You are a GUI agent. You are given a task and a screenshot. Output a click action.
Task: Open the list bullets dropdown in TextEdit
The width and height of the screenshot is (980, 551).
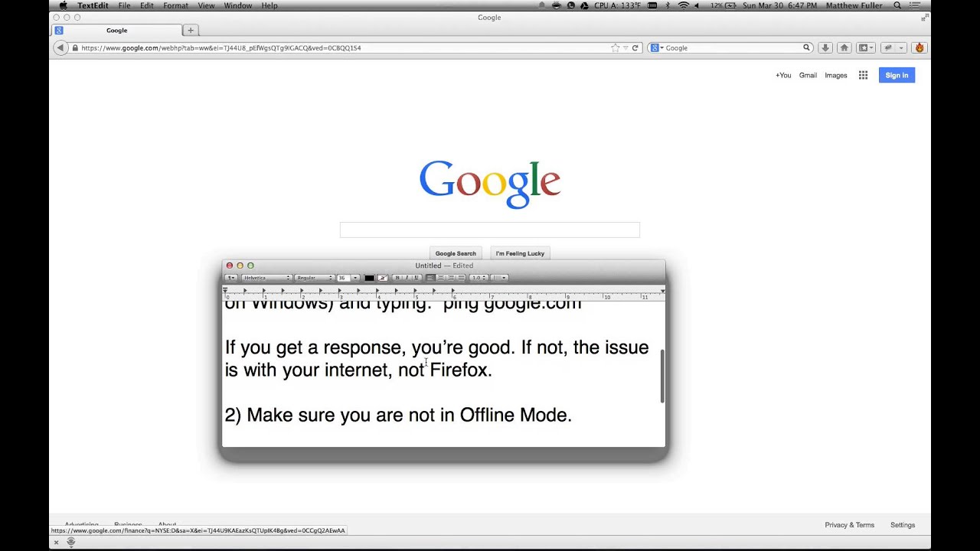pos(499,278)
